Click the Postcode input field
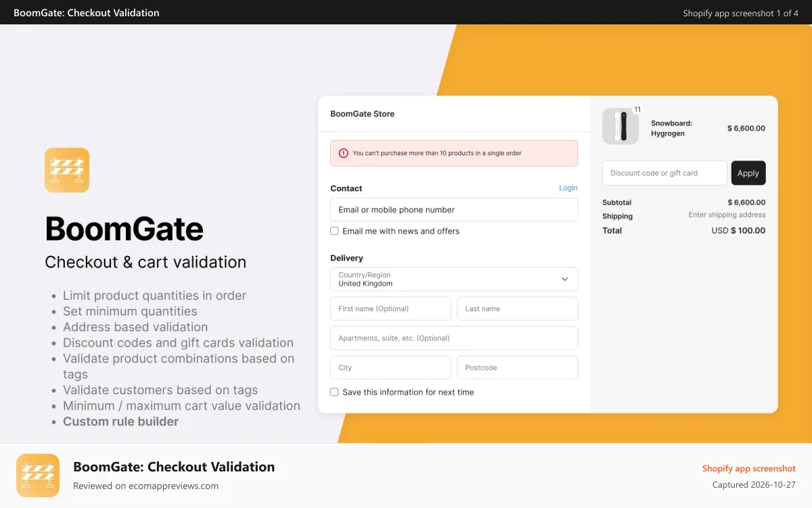The width and height of the screenshot is (812, 508). [518, 367]
